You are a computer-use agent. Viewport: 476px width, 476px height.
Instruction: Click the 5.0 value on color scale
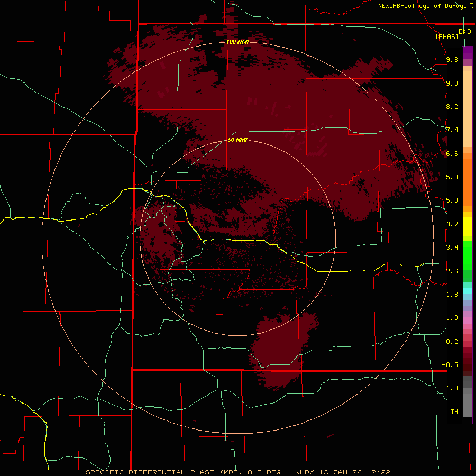pyautogui.click(x=452, y=200)
